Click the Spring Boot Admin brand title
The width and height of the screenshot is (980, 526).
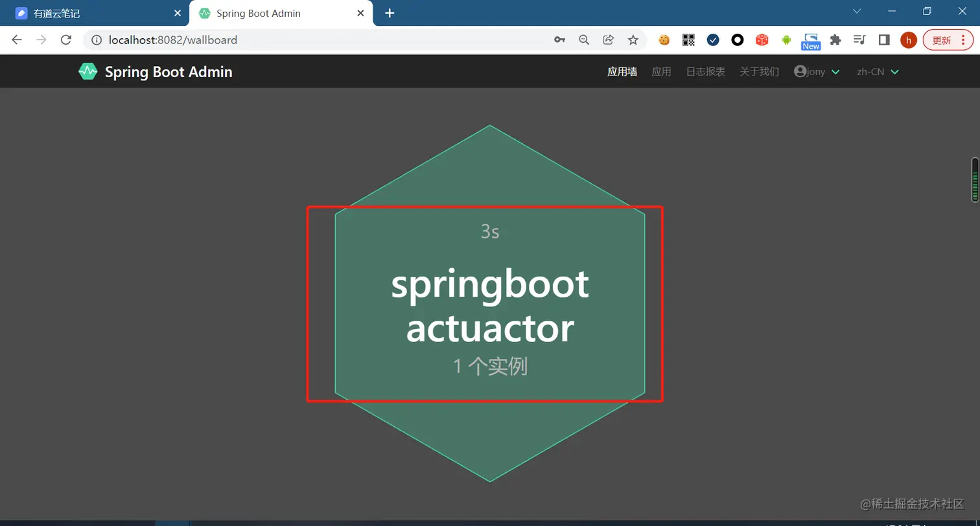[x=169, y=72]
